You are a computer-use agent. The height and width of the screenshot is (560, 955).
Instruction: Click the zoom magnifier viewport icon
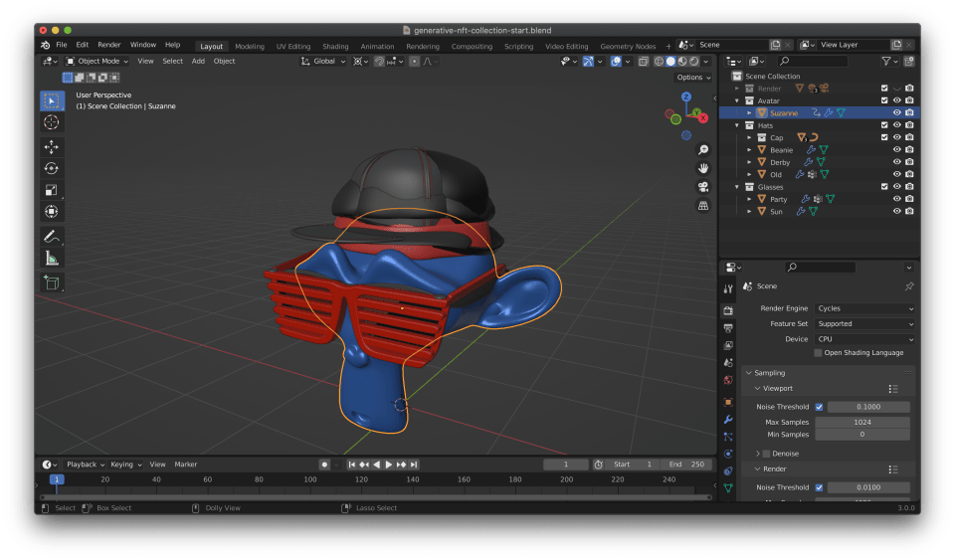point(703,149)
